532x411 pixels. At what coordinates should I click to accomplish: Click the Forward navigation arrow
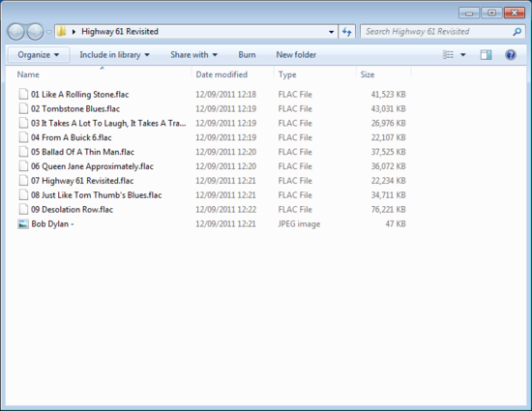(35, 32)
